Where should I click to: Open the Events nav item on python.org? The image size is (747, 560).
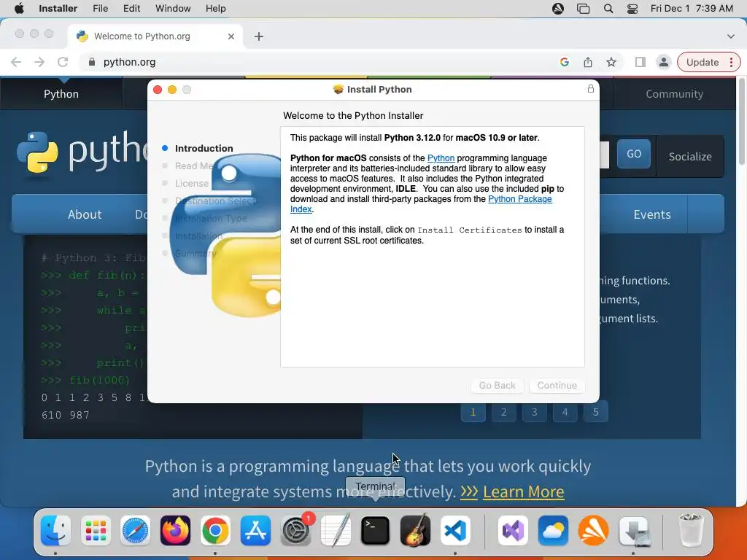(x=651, y=214)
